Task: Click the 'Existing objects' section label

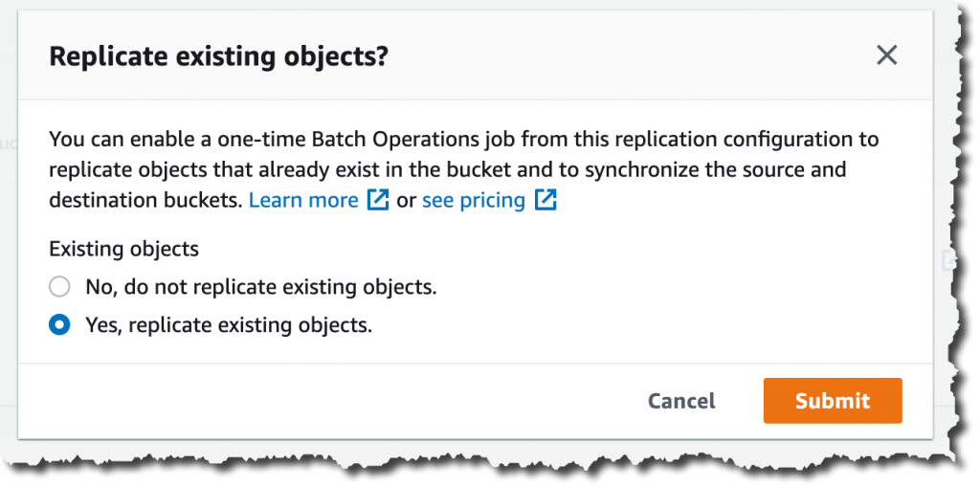Action: click(123, 249)
